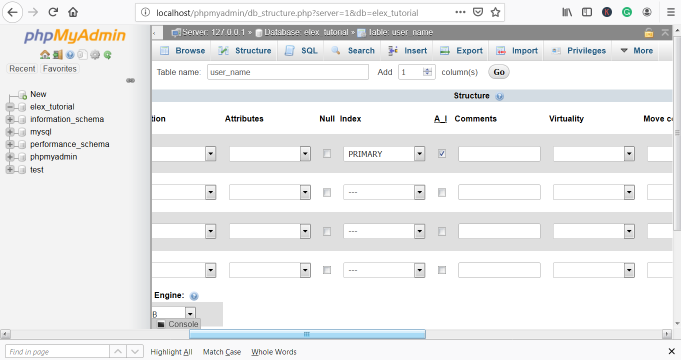Click the link-with-main-panel chain icon

pos(130,81)
